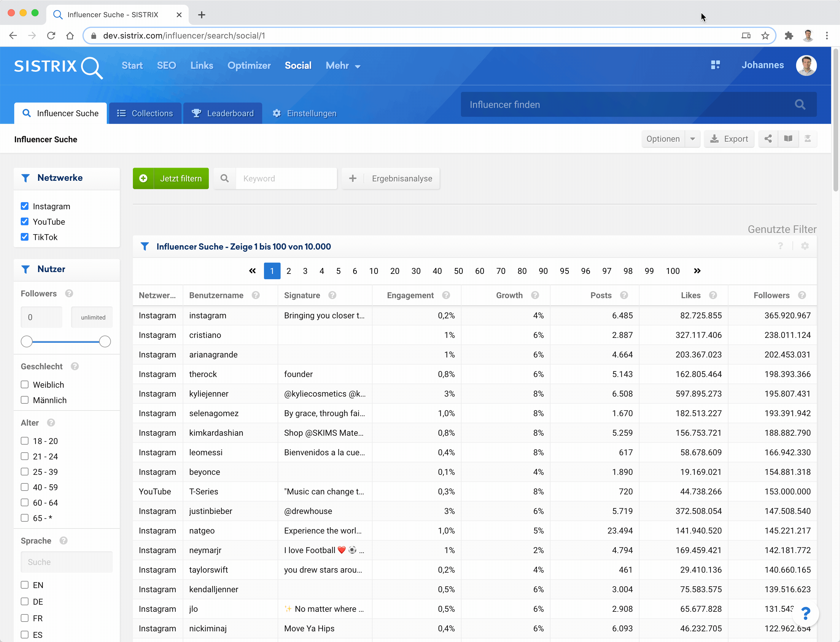
Task: Open the book/handbook icon button
Action: tap(788, 139)
